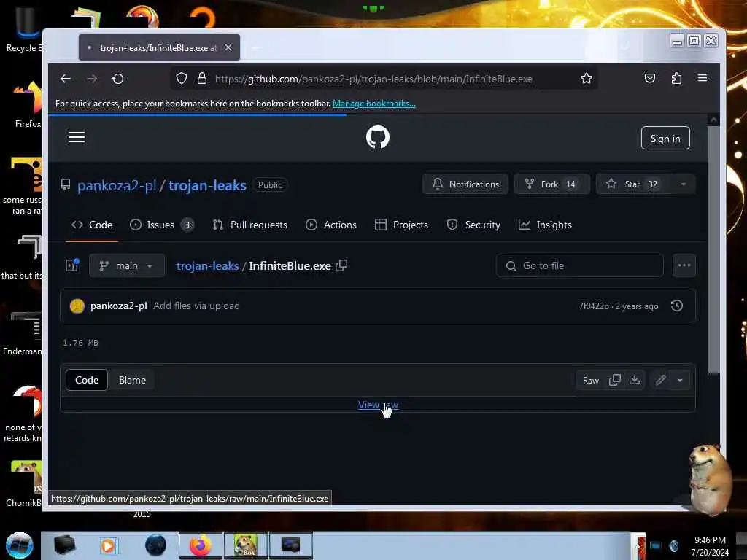Open the Pull requests tab
This screenshot has height=560, width=747.
tap(250, 225)
